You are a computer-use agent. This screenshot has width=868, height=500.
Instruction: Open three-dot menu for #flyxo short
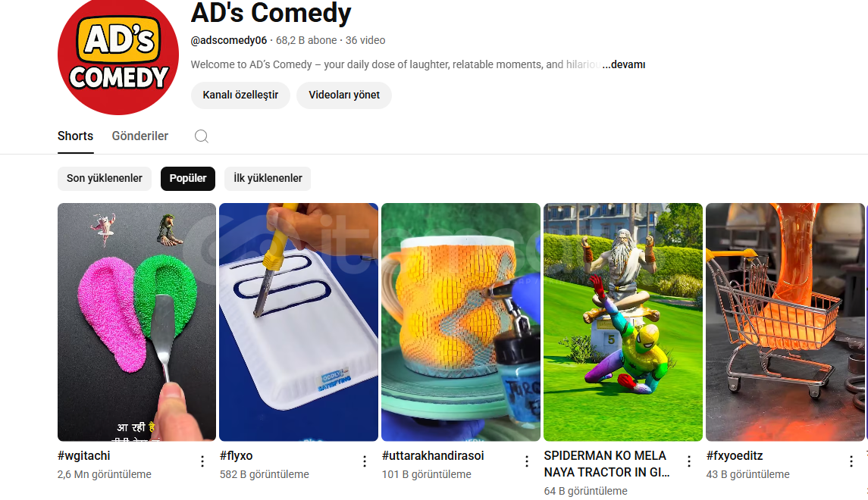(x=365, y=461)
